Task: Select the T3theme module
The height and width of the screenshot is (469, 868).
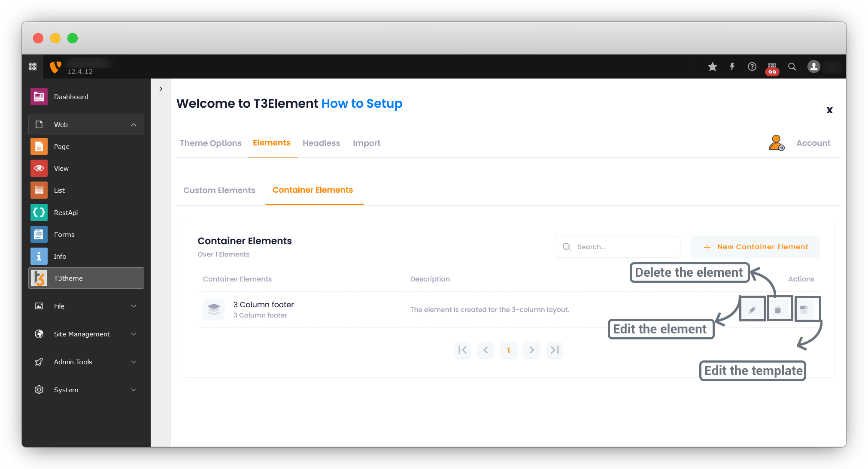Action: tap(86, 278)
